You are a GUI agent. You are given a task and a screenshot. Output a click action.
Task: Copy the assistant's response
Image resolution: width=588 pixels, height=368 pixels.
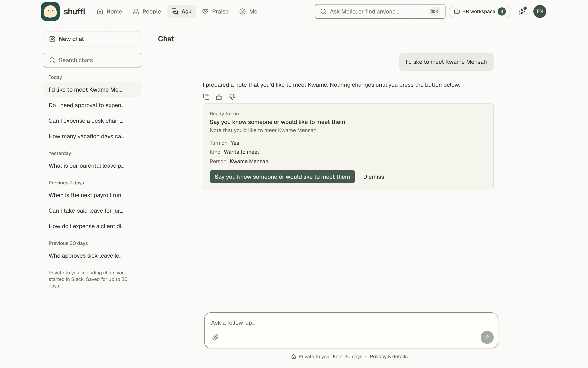[x=206, y=97]
